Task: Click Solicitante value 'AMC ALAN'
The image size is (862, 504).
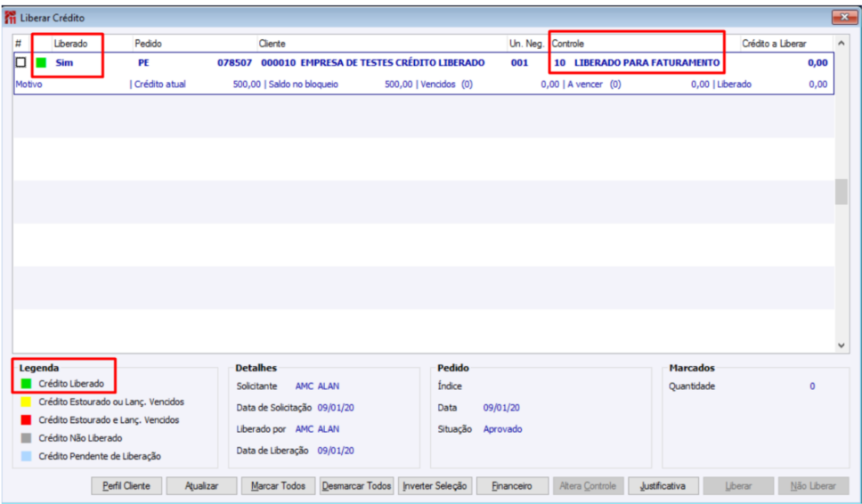Action: click(x=317, y=386)
